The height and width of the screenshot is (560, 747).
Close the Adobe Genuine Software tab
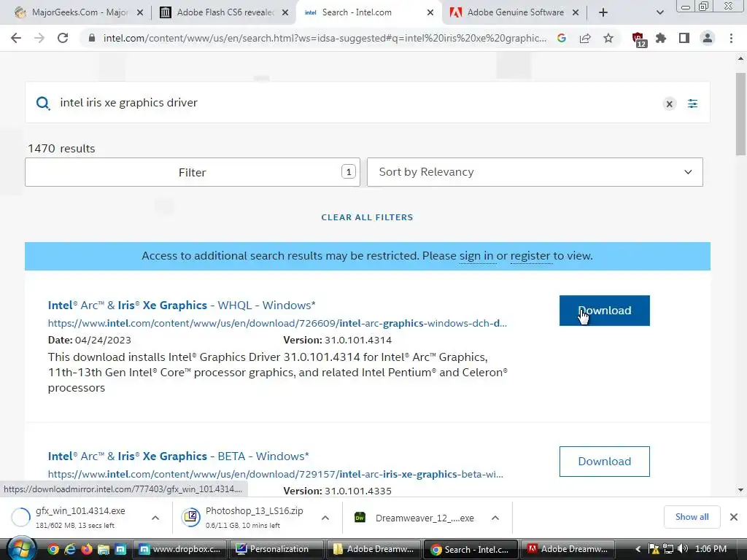[x=576, y=12]
